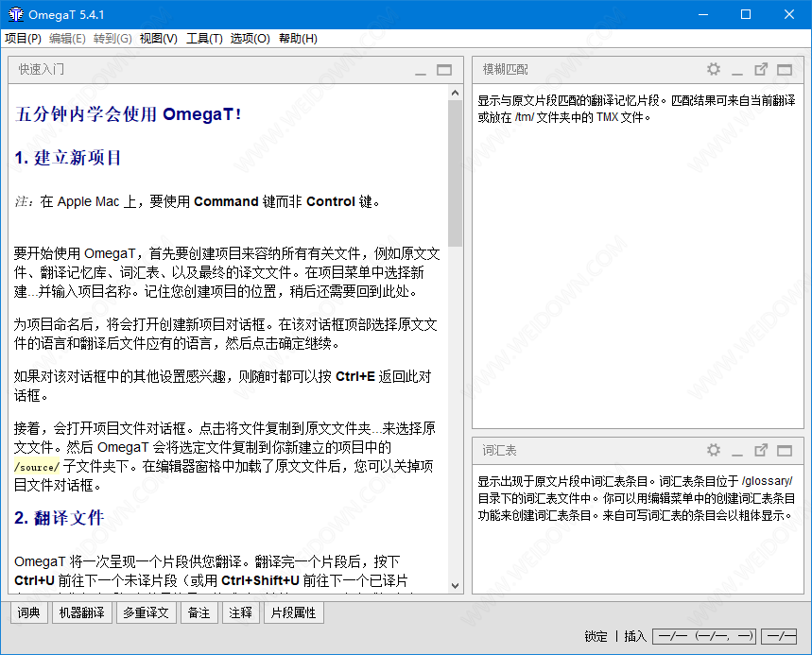This screenshot has width=812, height=655.
Task: Open the 编辑(E) menu
Action: [67, 39]
